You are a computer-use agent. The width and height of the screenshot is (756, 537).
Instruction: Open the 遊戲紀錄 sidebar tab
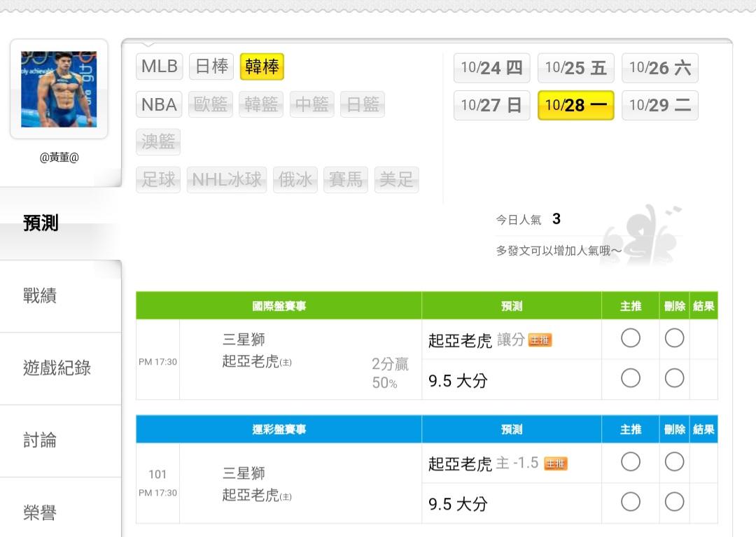tap(57, 368)
